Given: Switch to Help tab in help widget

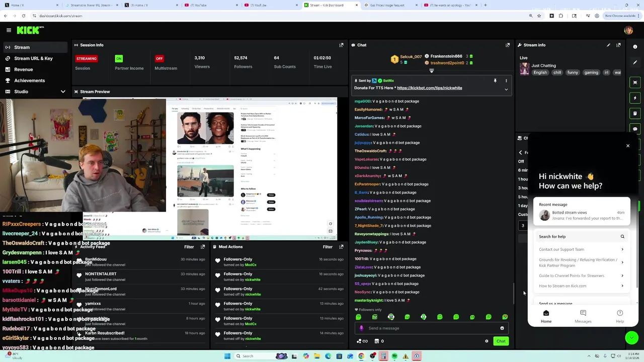Looking at the screenshot, I should 620,317.
